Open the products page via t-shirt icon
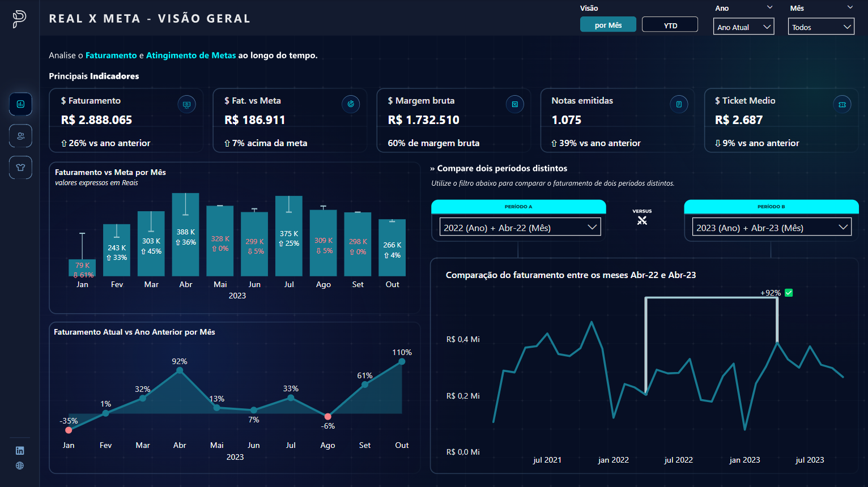 point(20,168)
